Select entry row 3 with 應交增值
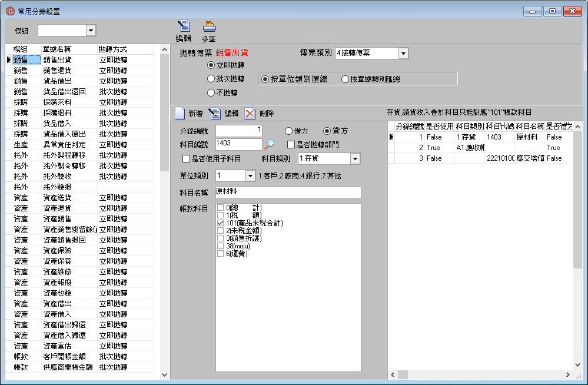 tap(480, 158)
